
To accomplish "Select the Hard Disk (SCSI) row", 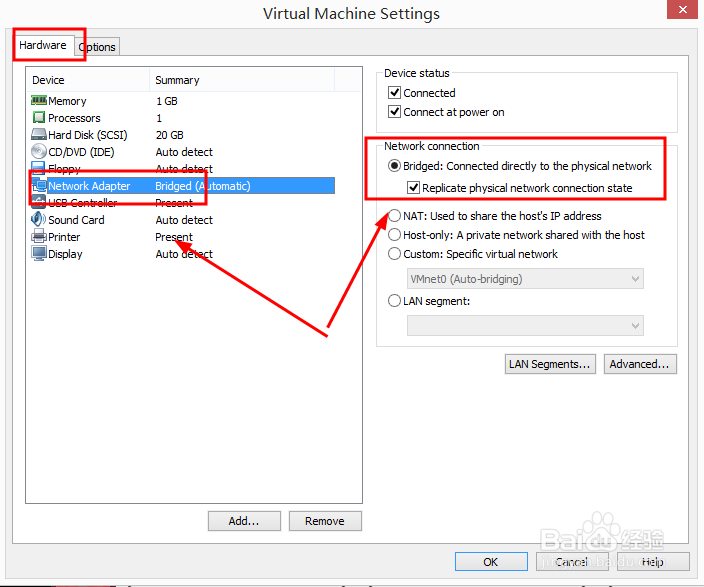I will click(x=182, y=135).
